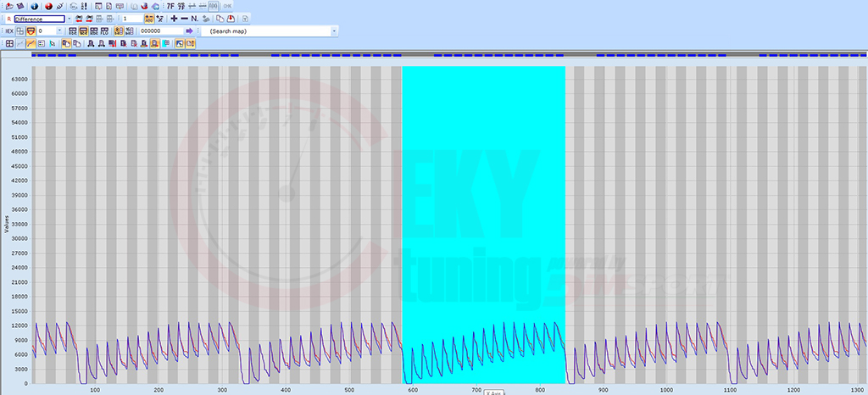Click the first binoculars find icon

(91, 43)
